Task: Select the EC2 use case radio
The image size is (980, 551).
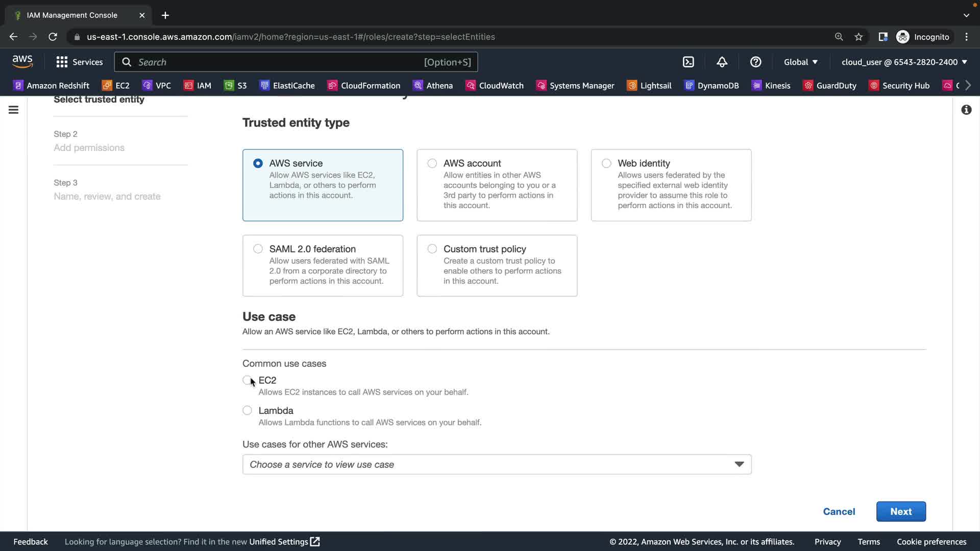Action: pos(247,380)
